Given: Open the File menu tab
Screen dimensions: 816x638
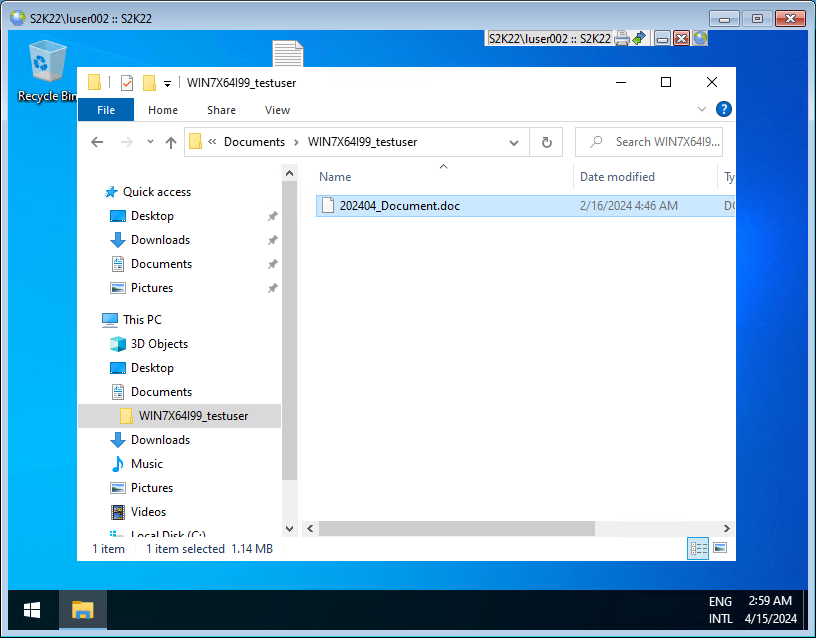Looking at the screenshot, I should point(106,110).
